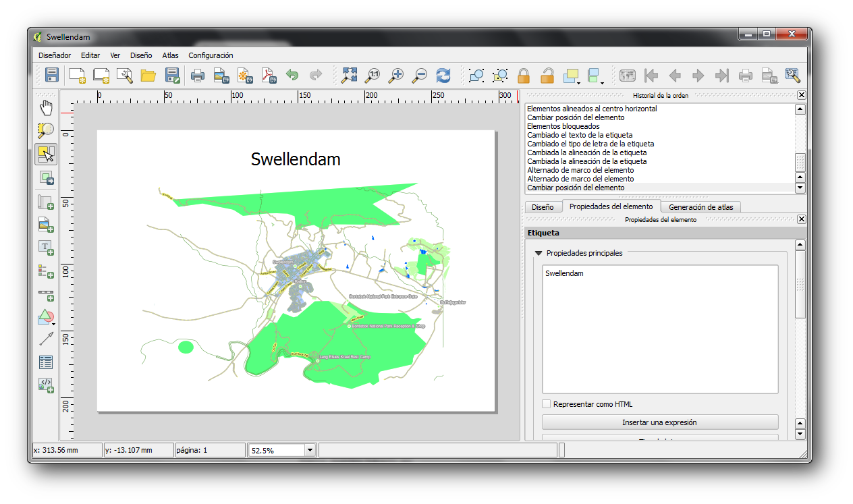
Task: Refresh the composer view
Action: [443, 75]
